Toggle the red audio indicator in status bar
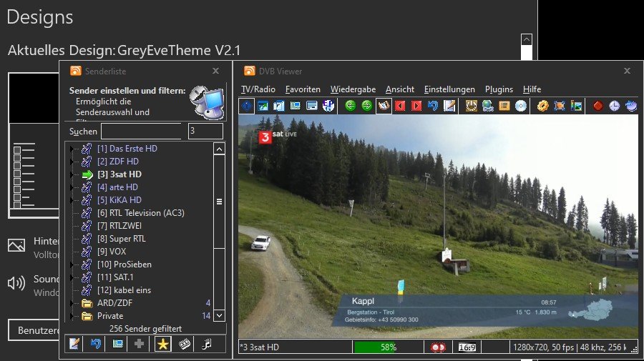The image size is (644, 361). (x=438, y=347)
